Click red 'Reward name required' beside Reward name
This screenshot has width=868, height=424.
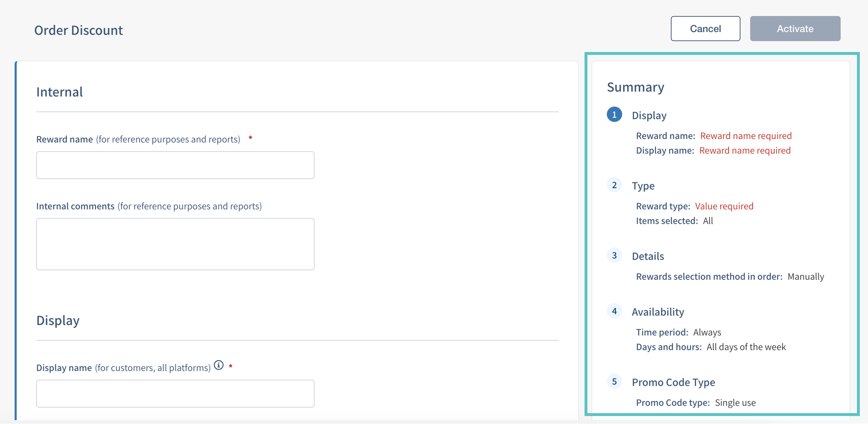click(x=746, y=136)
